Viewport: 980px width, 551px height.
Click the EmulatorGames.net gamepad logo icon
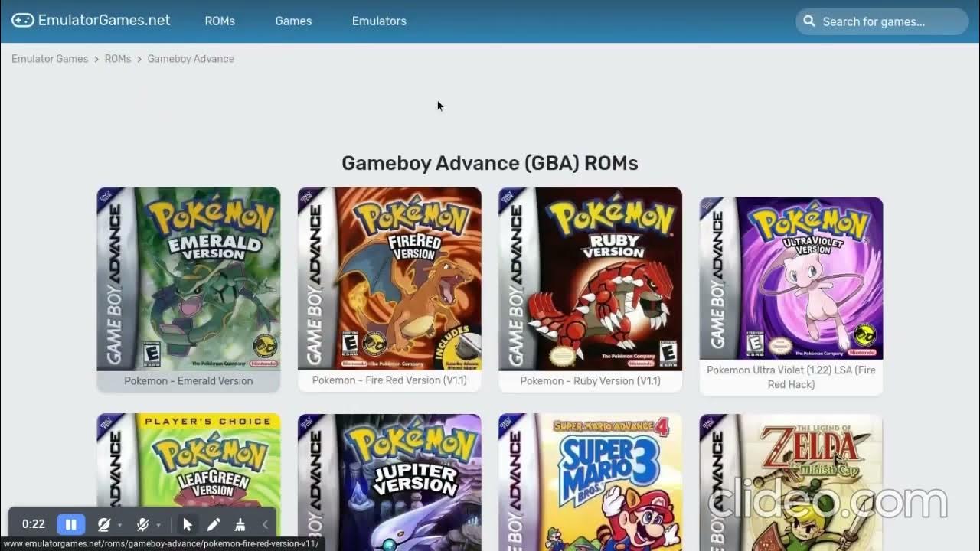tap(22, 21)
